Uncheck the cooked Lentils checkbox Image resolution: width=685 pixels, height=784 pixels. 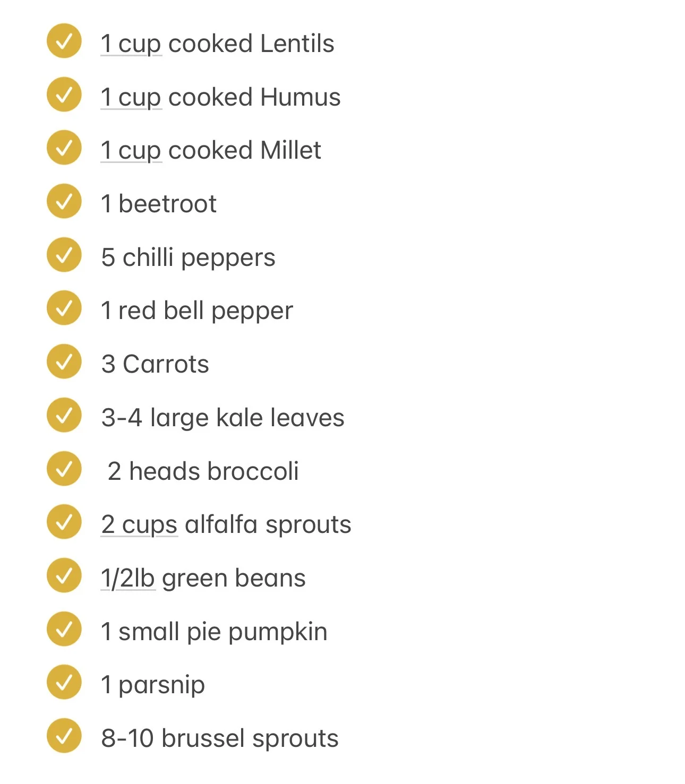pos(64,41)
